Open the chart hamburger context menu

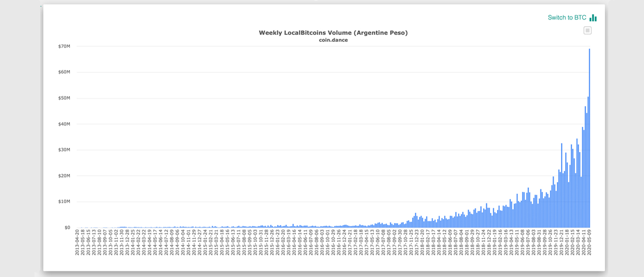(x=587, y=31)
